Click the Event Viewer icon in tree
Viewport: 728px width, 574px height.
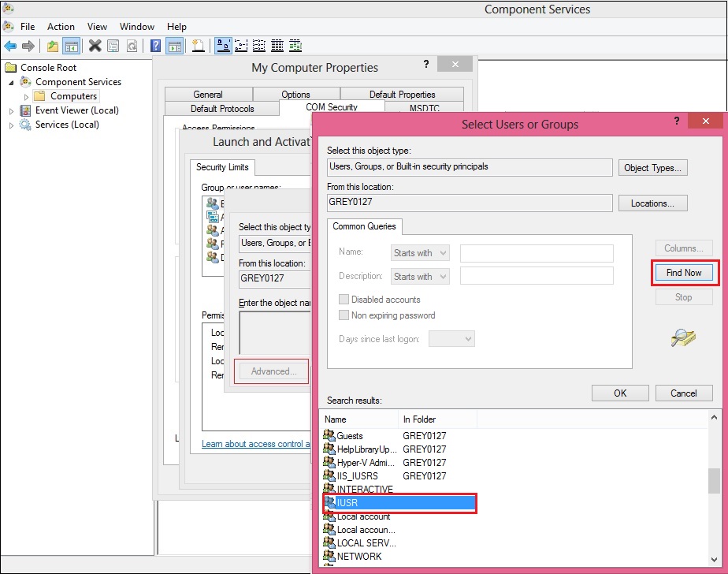[25, 110]
